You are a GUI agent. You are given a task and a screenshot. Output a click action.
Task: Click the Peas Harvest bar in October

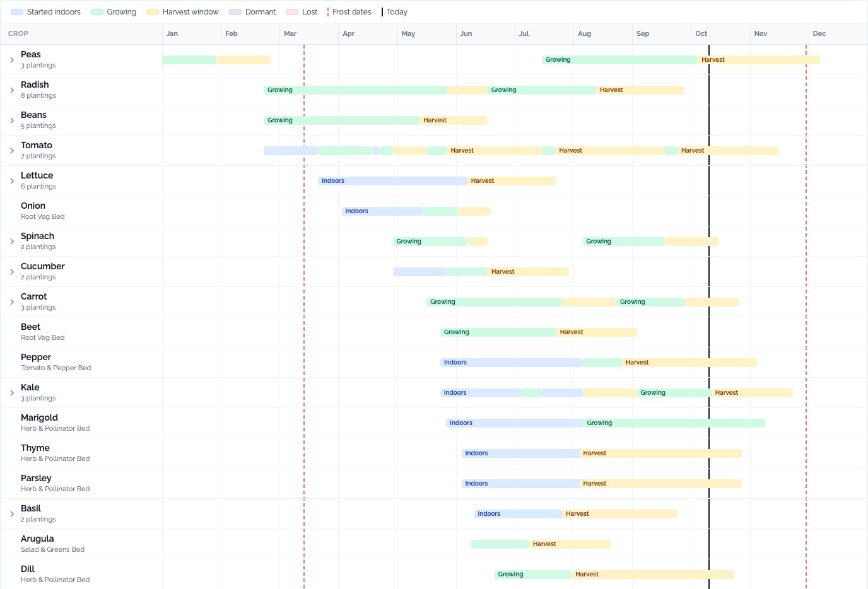tap(759, 60)
